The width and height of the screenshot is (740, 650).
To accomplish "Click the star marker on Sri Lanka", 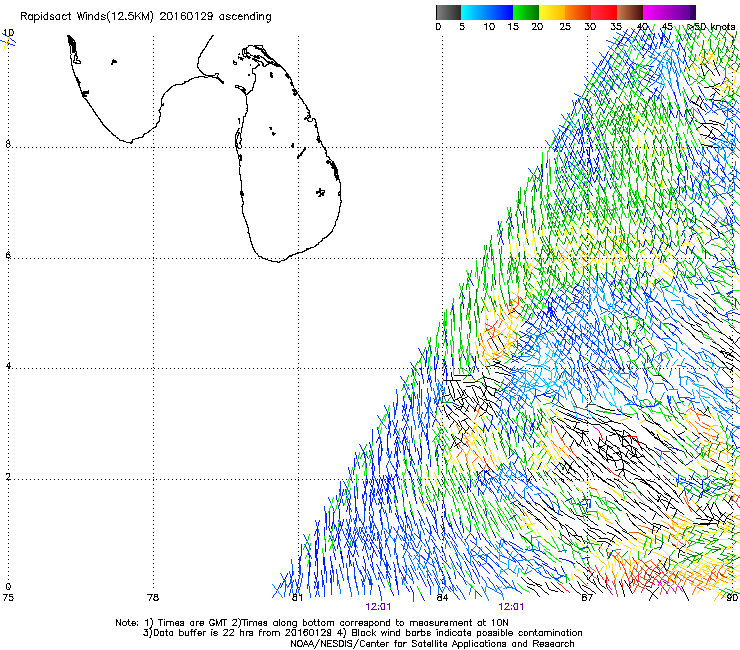I will [320, 192].
